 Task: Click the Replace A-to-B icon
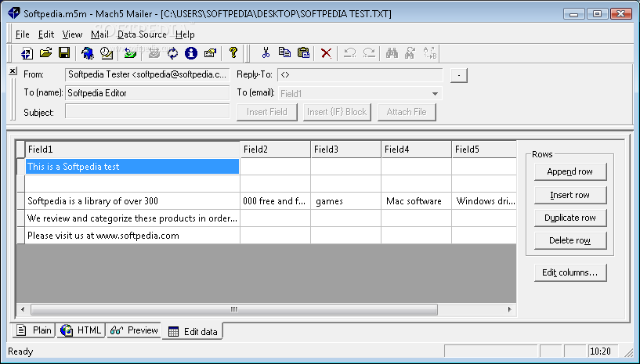click(429, 53)
